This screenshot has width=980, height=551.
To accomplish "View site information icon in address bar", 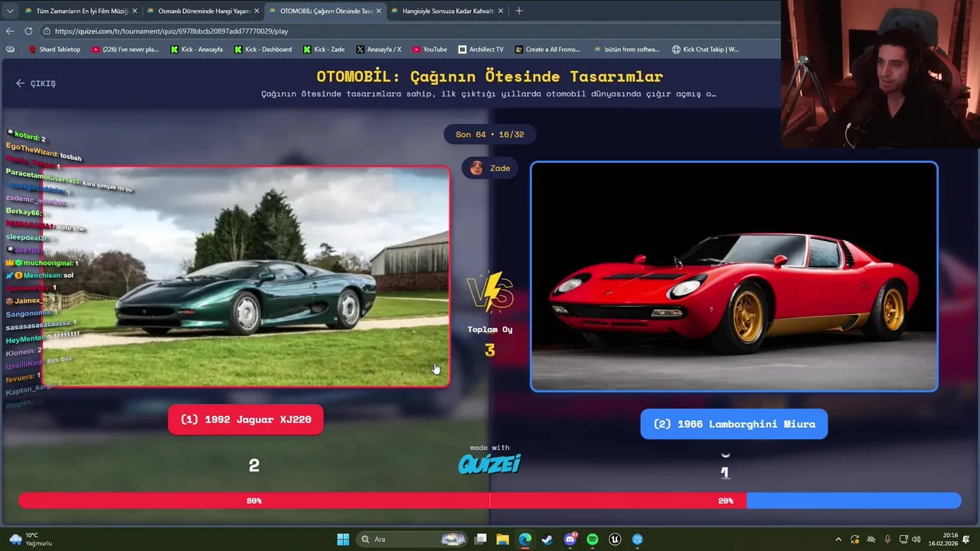I will 47,31.
